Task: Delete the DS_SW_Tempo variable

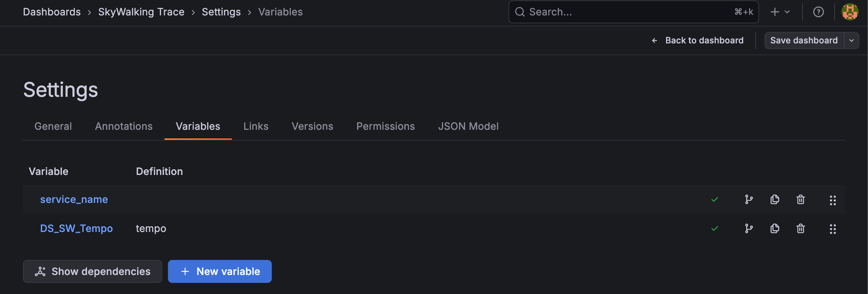Action: click(801, 228)
